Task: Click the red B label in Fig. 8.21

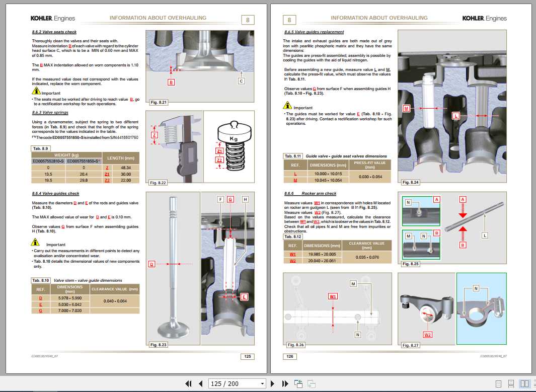Action: 171,82
